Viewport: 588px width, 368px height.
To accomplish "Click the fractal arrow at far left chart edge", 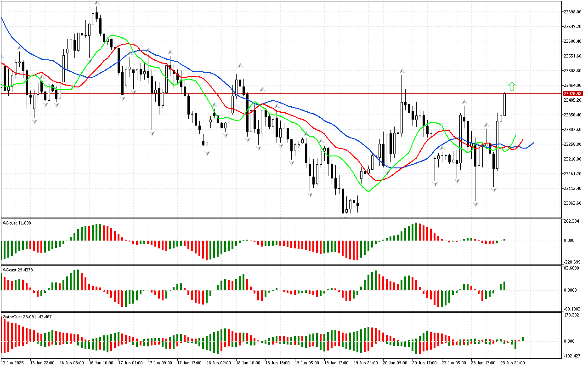I will click(2, 57).
